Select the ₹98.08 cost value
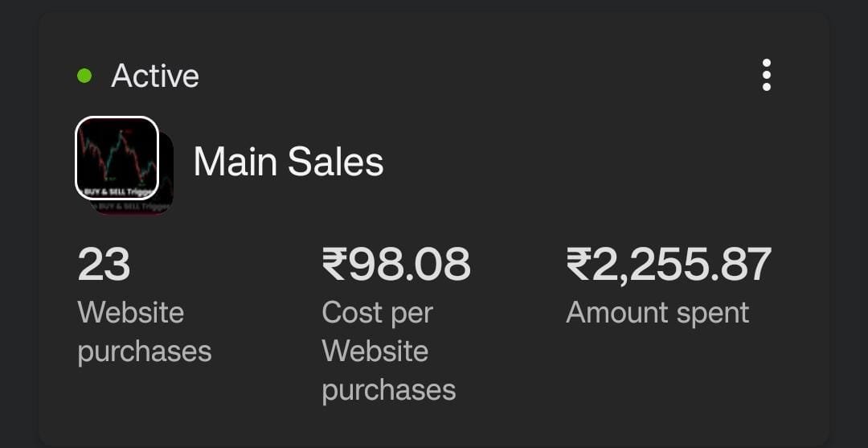Screen dimensions: 868x448 pyautogui.click(x=396, y=265)
